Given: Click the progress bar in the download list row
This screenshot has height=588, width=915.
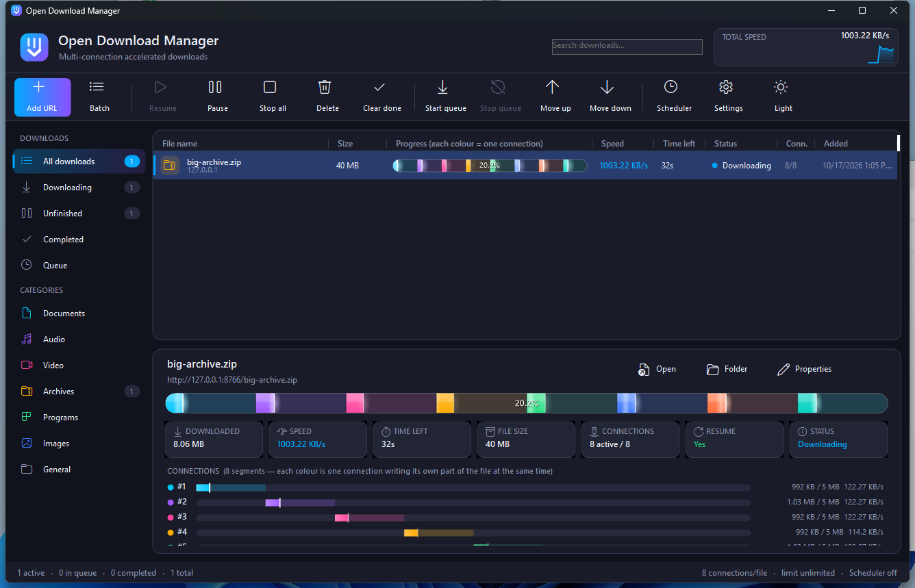Looking at the screenshot, I should [x=490, y=166].
